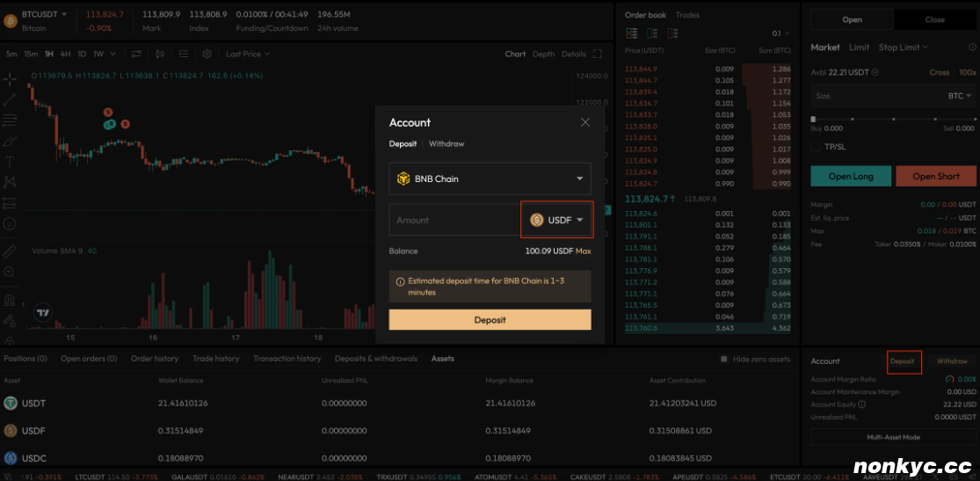Show asks-only order book view
The image size is (980, 481).
(673, 33)
